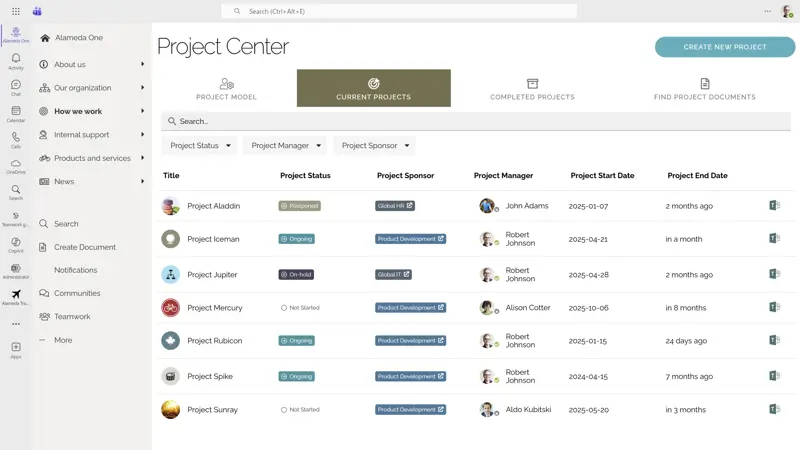Open Calls phone icon in rail
The image size is (800, 450).
16,140
